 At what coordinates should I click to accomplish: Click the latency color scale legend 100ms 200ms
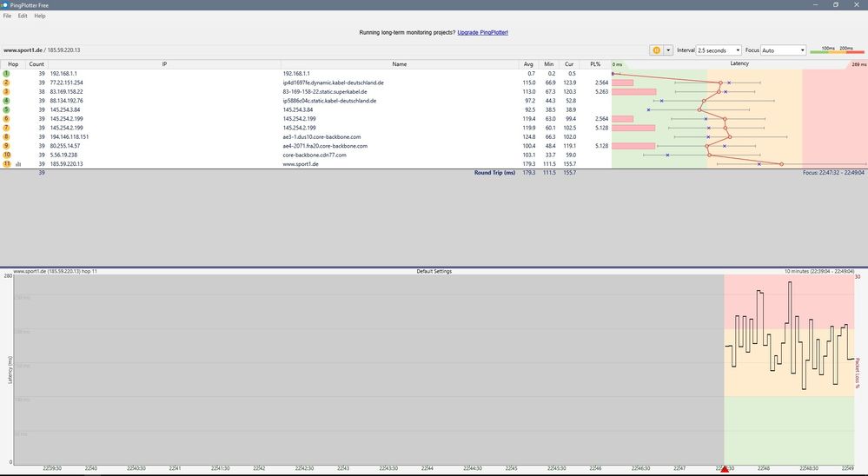pyautogui.click(x=837, y=50)
